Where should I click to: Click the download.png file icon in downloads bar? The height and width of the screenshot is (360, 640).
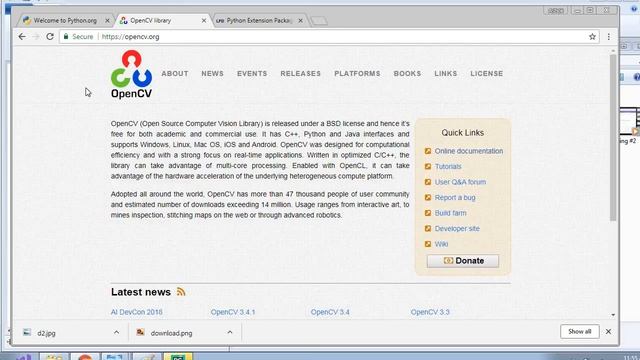(140, 332)
